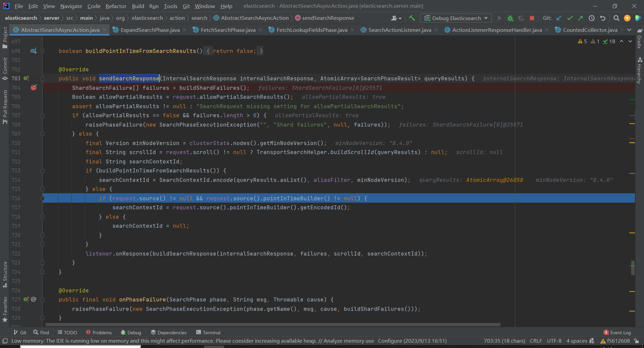
Task: Switch to the SearchActionListener.java tab
Action: click(x=400, y=30)
